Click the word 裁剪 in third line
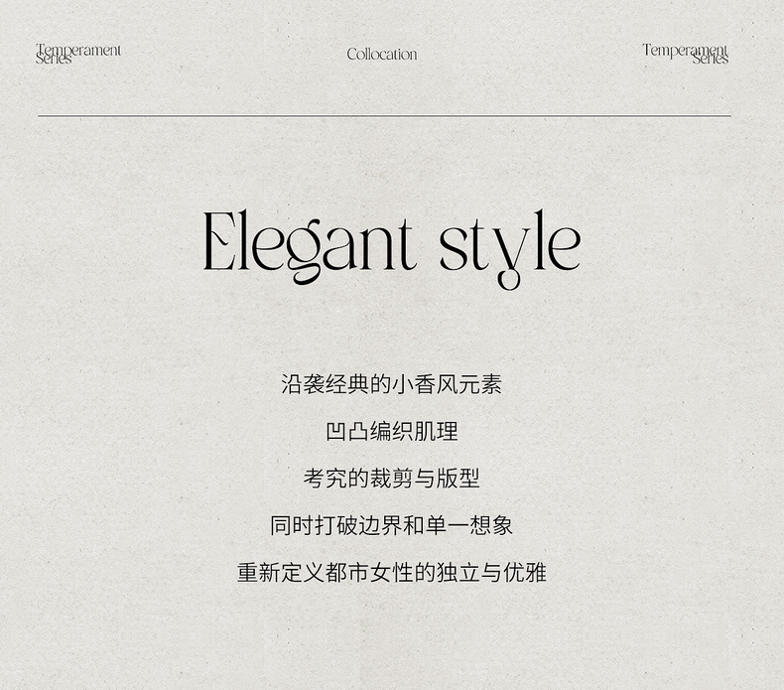The image size is (784, 690). point(391,479)
